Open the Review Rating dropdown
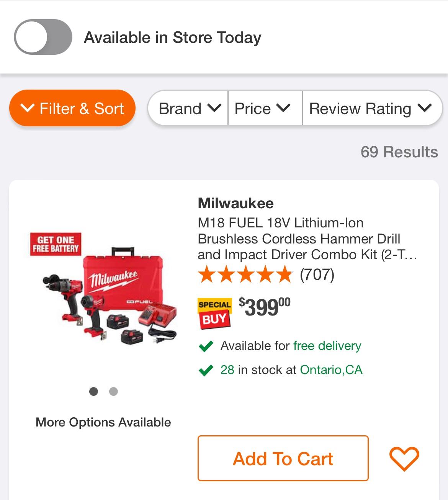The height and width of the screenshot is (500, 448). (x=370, y=108)
